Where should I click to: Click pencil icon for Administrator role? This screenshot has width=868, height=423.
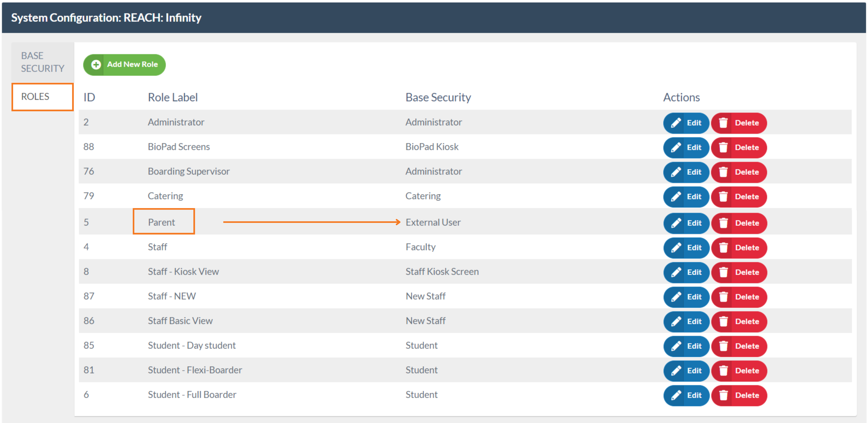click(x=676, y=123)
